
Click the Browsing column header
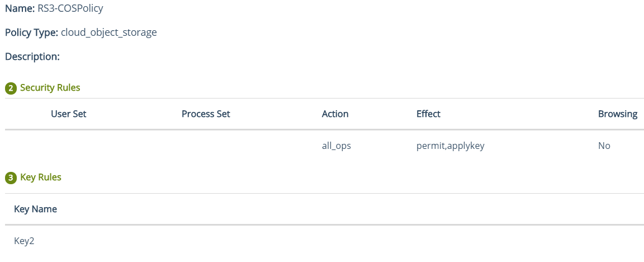click(617, 114)
